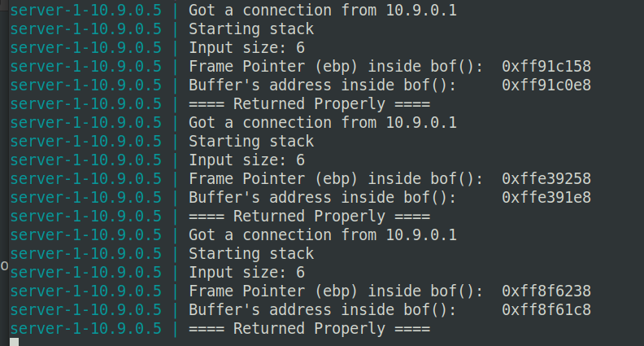Click the first "Starting stack" message

(251, 29)
